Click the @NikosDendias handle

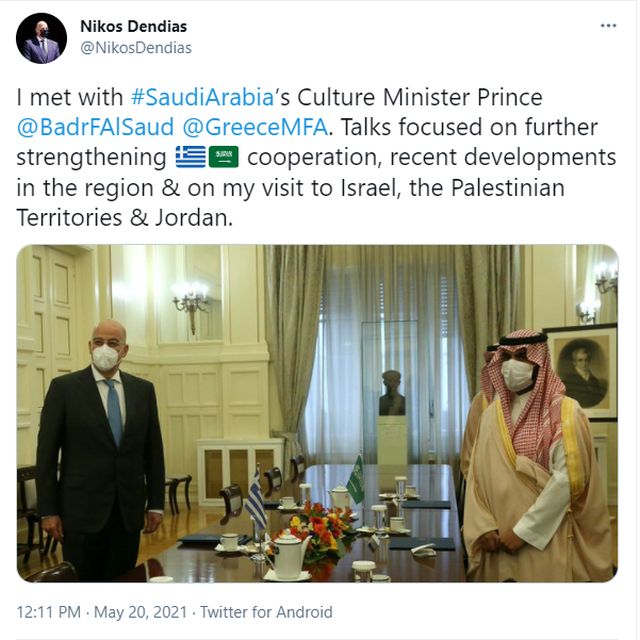pyautogui.click(x=136, y=48)
